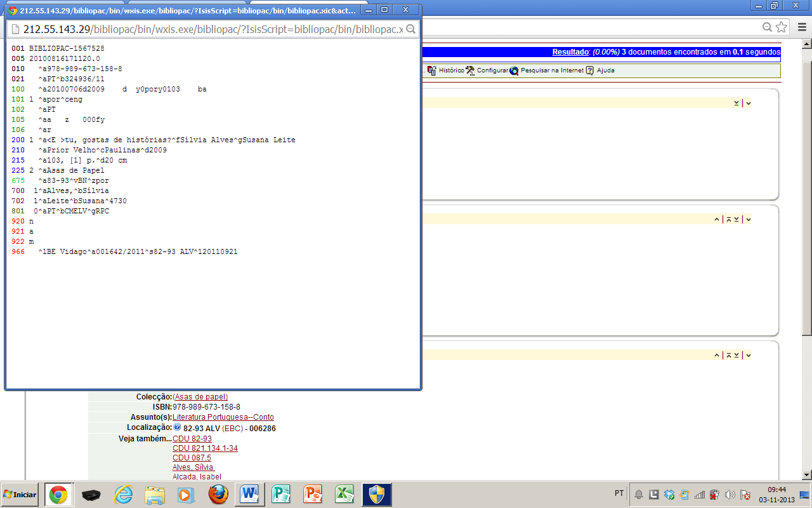Click the volume speaker tray icon
Viewport: 812px width, 508px height.
coord(730,494)
